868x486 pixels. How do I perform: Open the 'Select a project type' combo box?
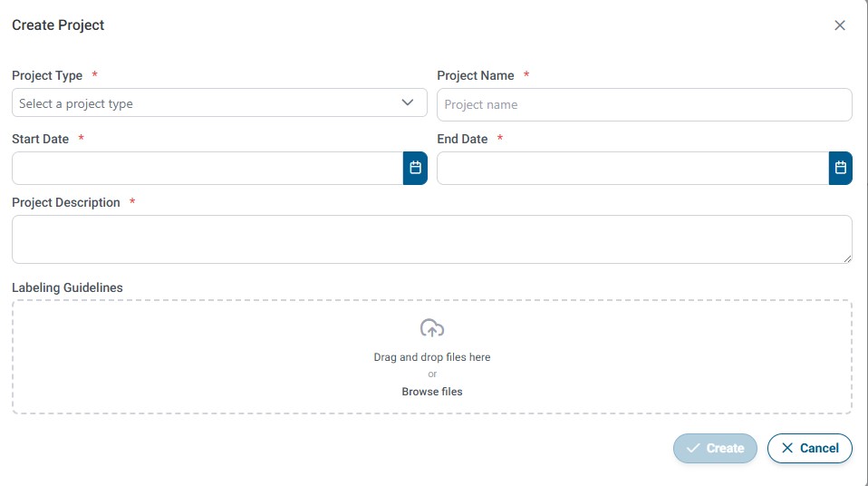[x=207, y=103]
